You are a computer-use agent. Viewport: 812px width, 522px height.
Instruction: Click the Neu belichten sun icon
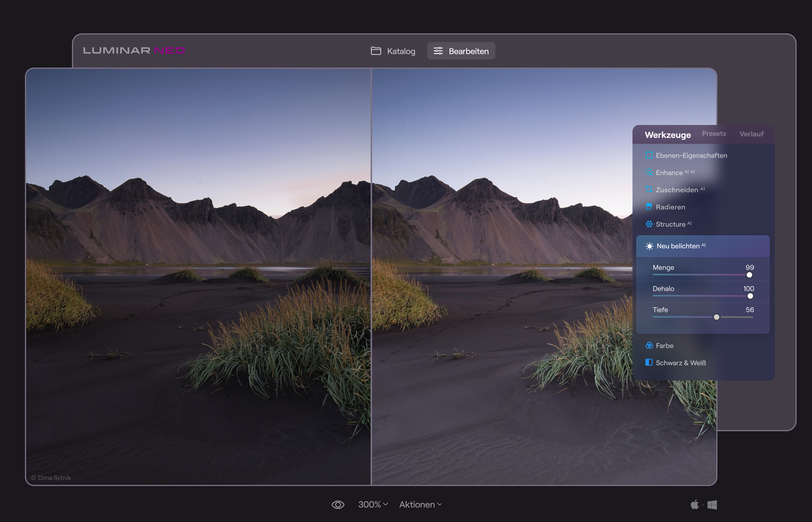pyautogui.click(x=649, y=246)
